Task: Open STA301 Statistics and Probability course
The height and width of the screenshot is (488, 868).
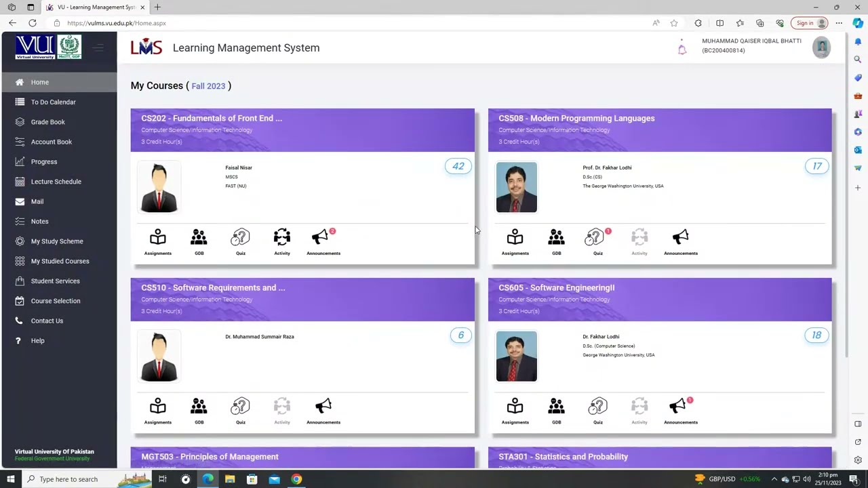Action: pyautogui.click(x=563, y=457)
